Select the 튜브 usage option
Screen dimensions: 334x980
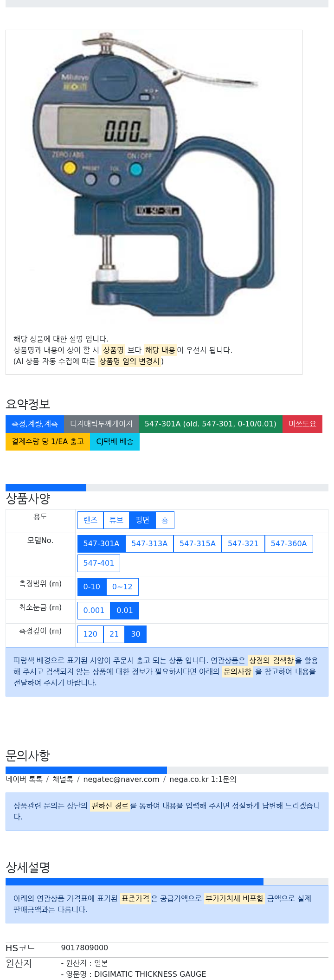point(116,520)
